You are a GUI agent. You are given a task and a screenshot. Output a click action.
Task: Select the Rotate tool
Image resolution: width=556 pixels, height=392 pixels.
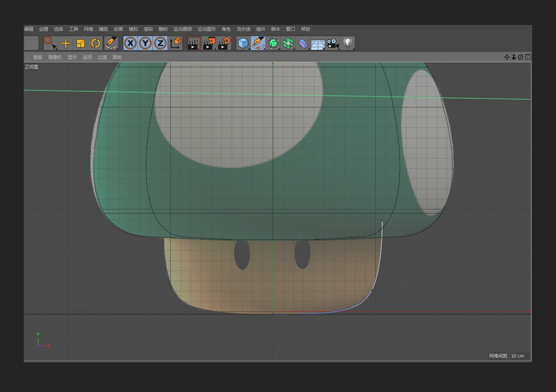pyautogui.click(x=96, y=43)
